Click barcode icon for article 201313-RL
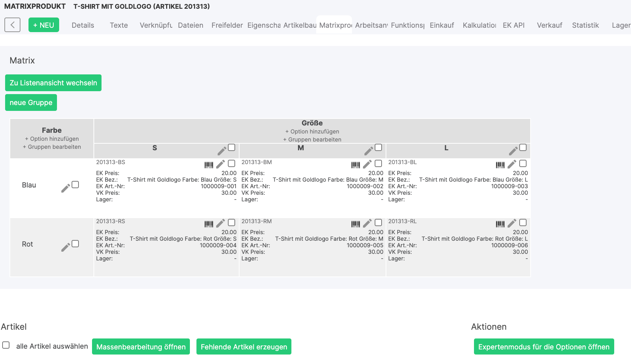 500,224
